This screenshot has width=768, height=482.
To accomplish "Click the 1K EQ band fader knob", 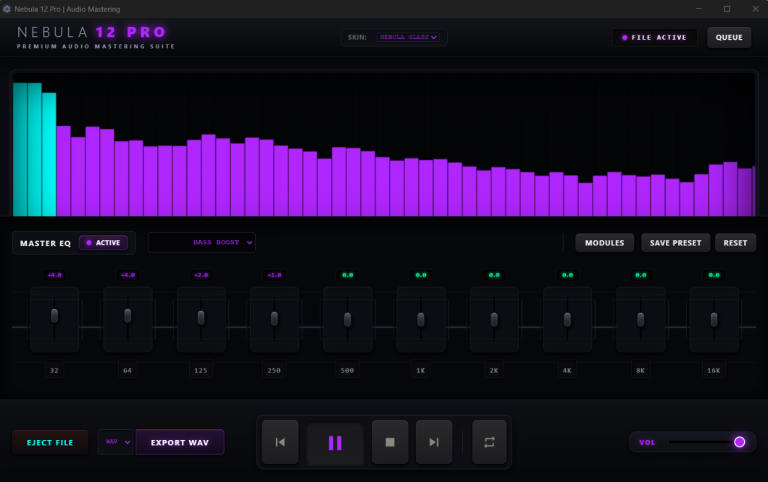I will pos(421,319).
